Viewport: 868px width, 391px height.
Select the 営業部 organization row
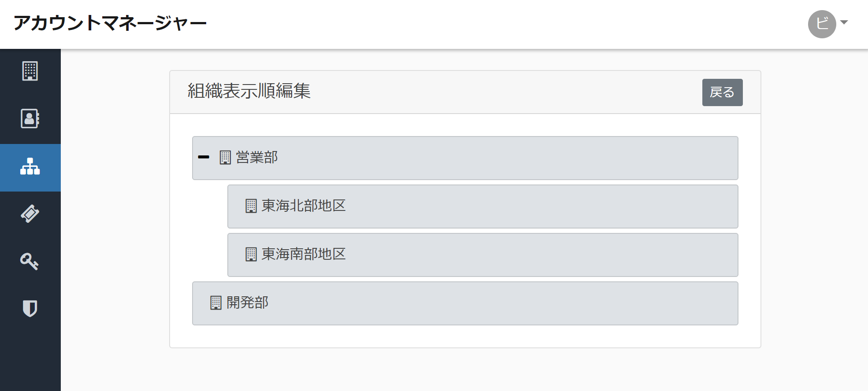coord(465,158)
